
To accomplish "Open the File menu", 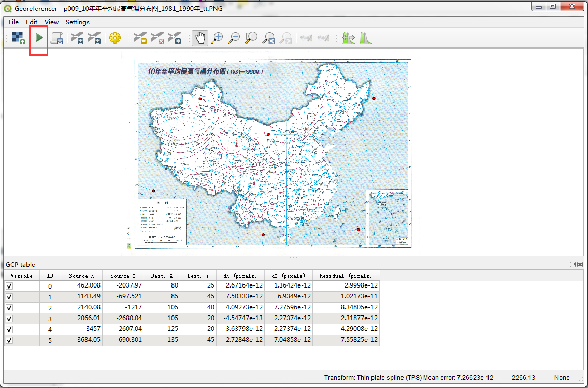I will [x=13, y=22].
